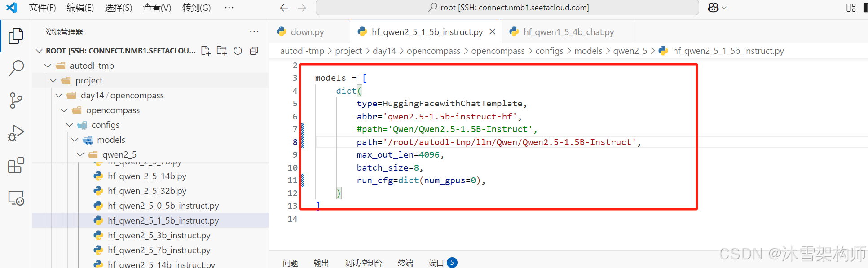Click the New Folder icon in explorer
The width and height of the screenshot is (868, 268).
[x=222, y=51]
